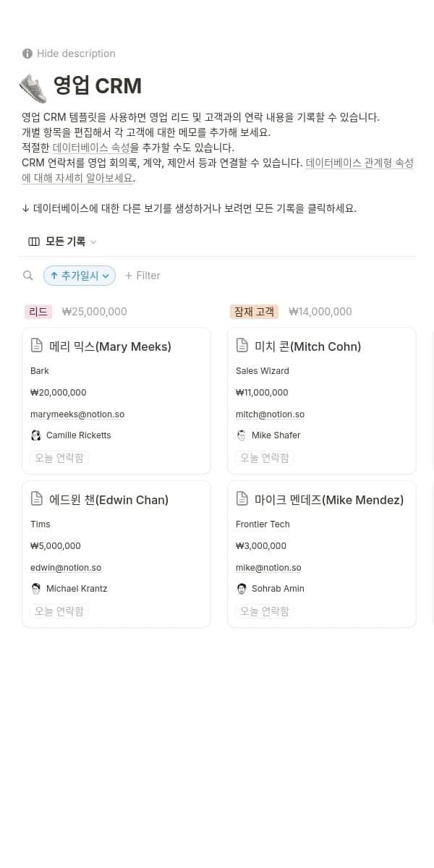Toggle 오늘 연락함 on Mitch Cohn card
434x868 pixels.
point(265,458)
